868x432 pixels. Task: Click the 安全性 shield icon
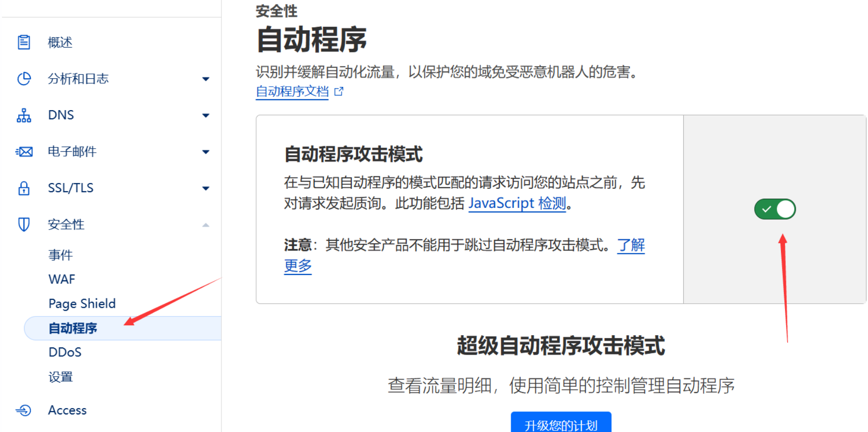click(x=23, y=225)
